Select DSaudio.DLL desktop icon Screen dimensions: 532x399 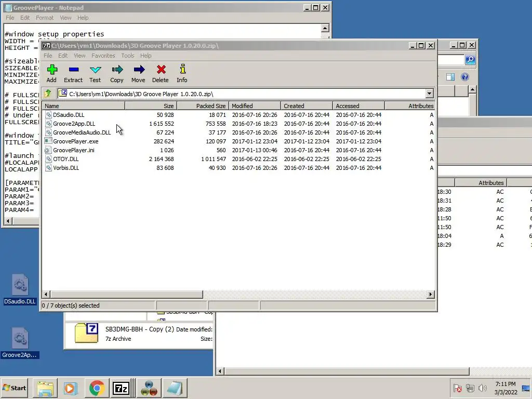coord(20,289)
